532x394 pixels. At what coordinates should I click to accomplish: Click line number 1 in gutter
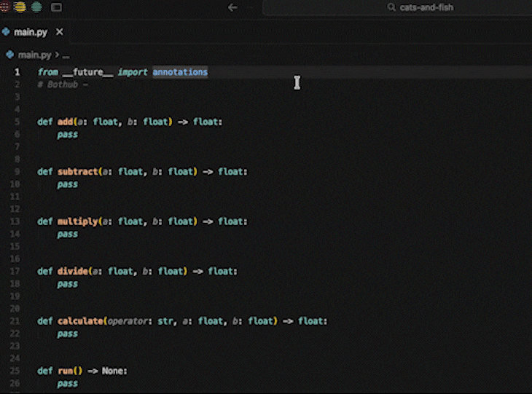click(x=17, y=72)
